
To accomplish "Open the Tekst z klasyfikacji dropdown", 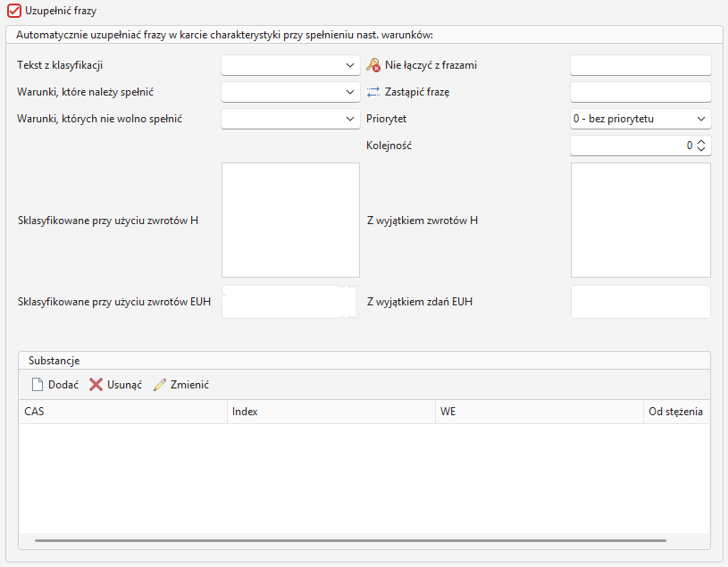I will (290, 65).
